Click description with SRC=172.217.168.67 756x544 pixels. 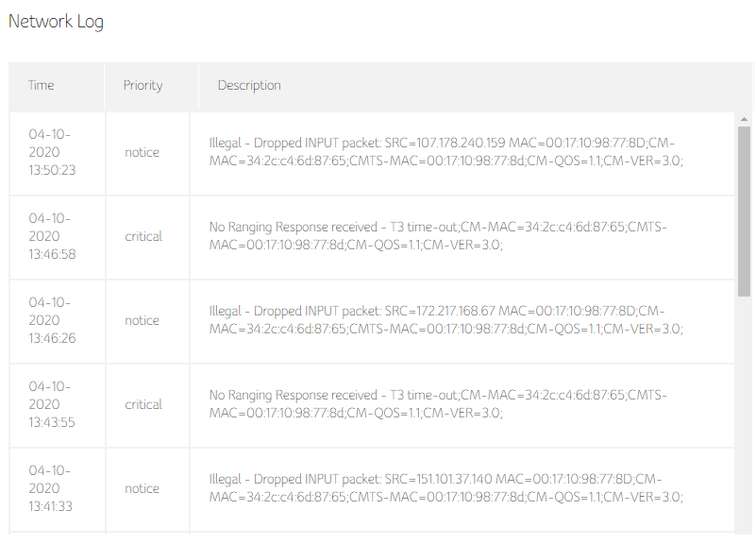tap(445, 320)
